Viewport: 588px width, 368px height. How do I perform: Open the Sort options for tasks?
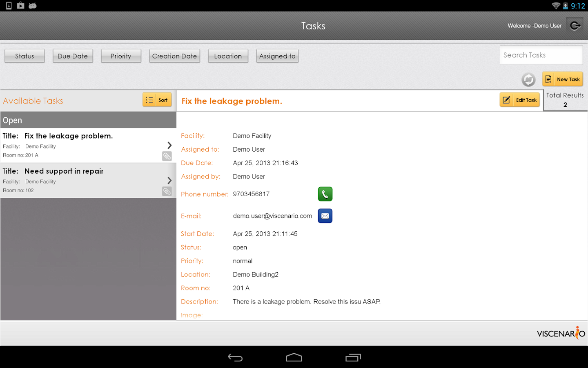(157, 100)
